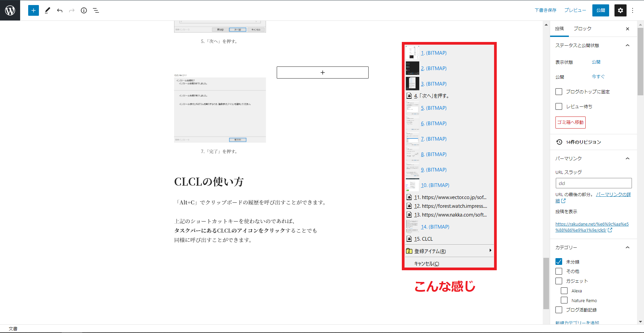This screenshot has width=644, height=333.
Task: Check the ガジェット category
Action: [x=559, y=281]
